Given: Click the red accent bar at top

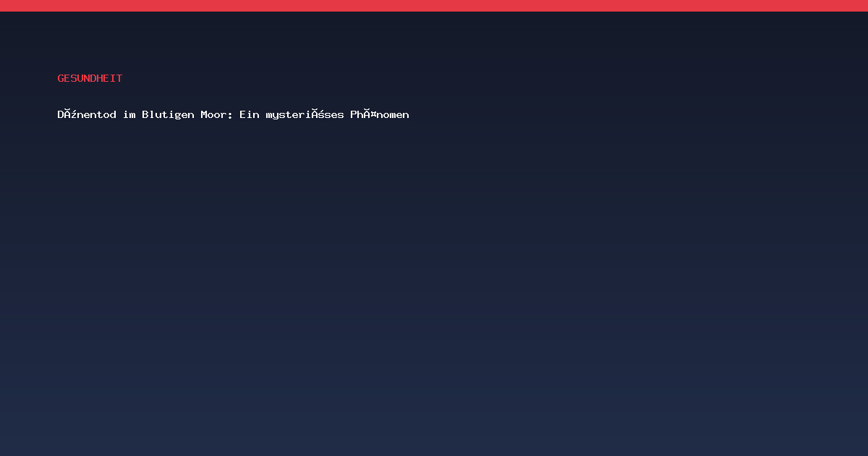Looking at the screenshot, I should (434, 6).
